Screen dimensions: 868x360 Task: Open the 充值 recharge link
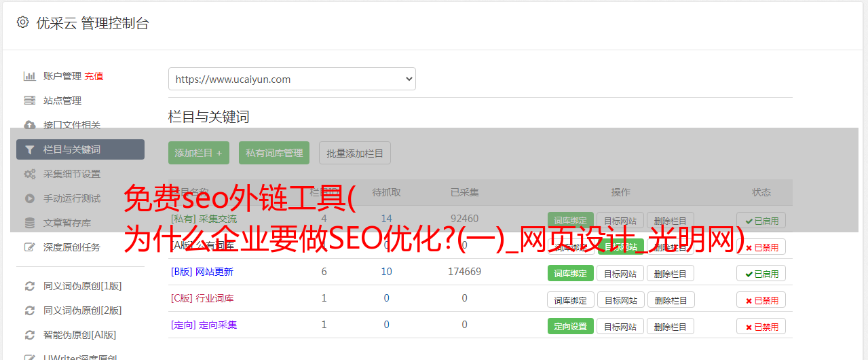(x=94, y=76)
